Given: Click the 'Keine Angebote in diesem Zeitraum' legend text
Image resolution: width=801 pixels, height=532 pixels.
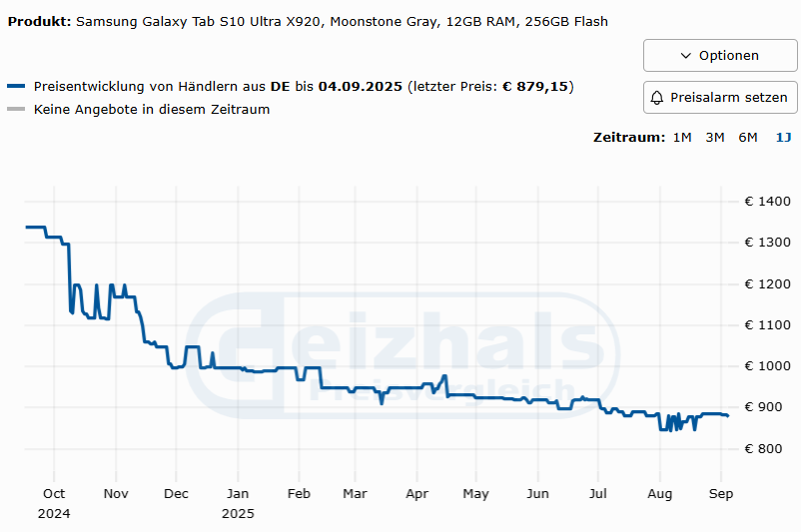Looking at the screenshot, I should click(x=152, y=109).
